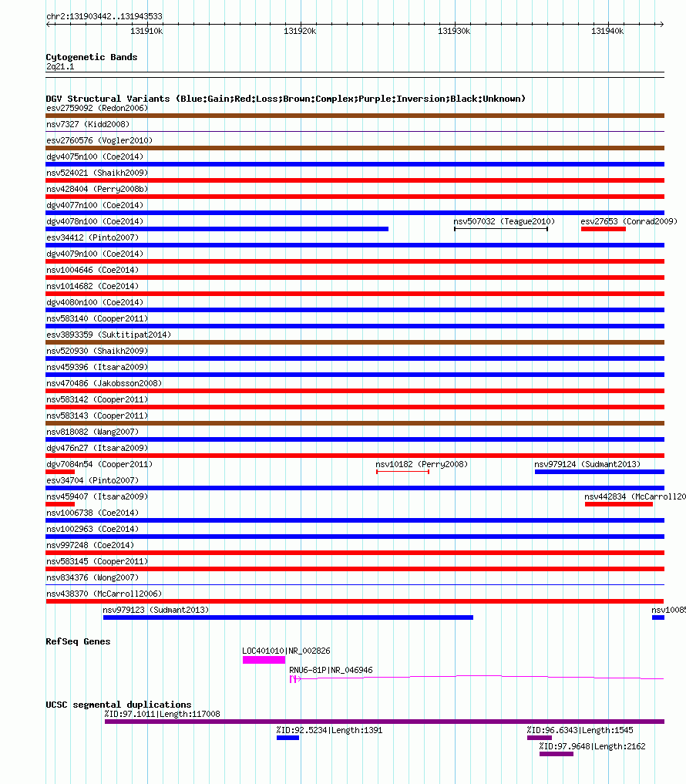Click the 131940k ruler position label

point(607,31)
